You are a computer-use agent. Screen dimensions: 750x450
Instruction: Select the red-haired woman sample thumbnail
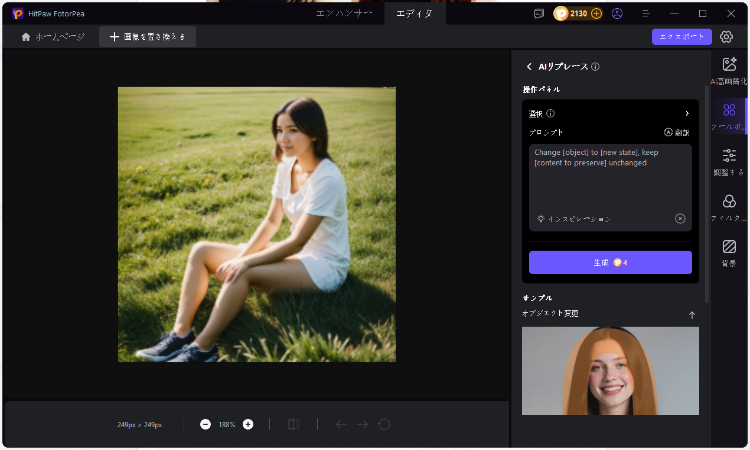[x=610, y=370]
